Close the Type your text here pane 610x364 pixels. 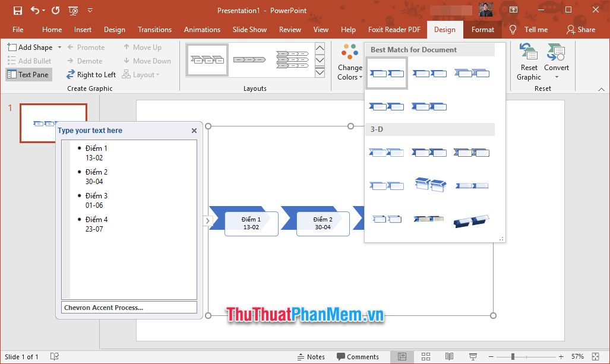pos(194,130)
